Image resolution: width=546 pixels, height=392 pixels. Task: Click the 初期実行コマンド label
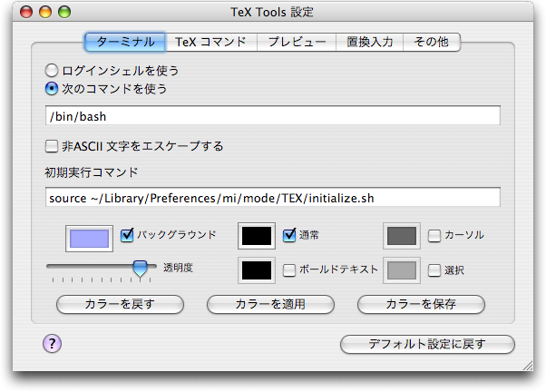(x=92, y=172)
